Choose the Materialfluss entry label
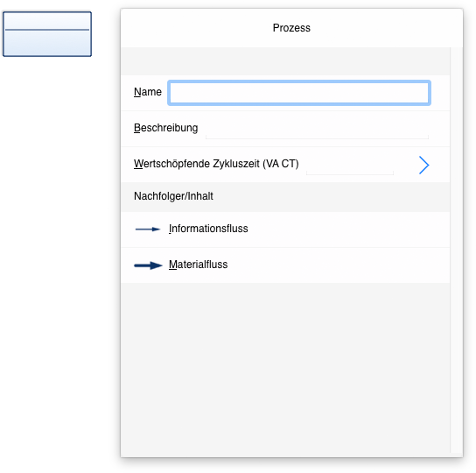The width and height of the screenshot is (476, 473). point(198,265)
